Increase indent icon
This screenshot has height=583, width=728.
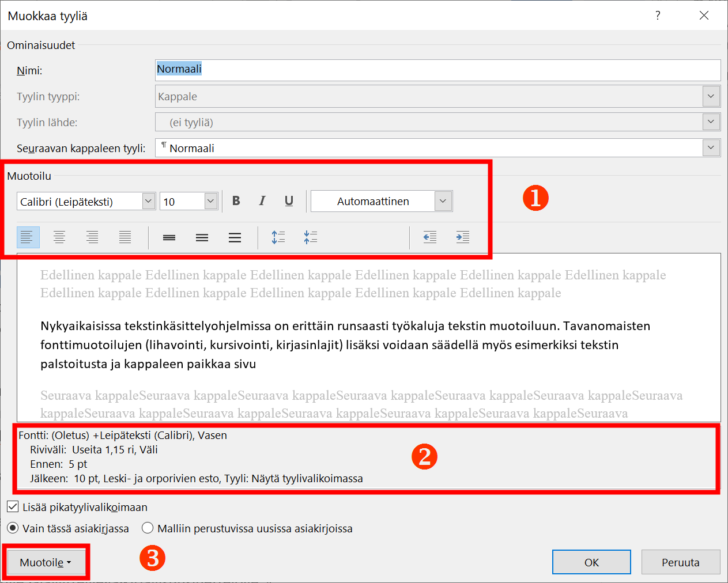[463, 237]
